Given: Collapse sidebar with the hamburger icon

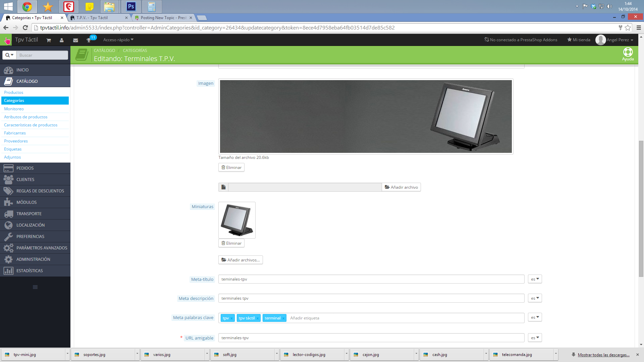Looking at the screenshot, I should coord(35,287).
